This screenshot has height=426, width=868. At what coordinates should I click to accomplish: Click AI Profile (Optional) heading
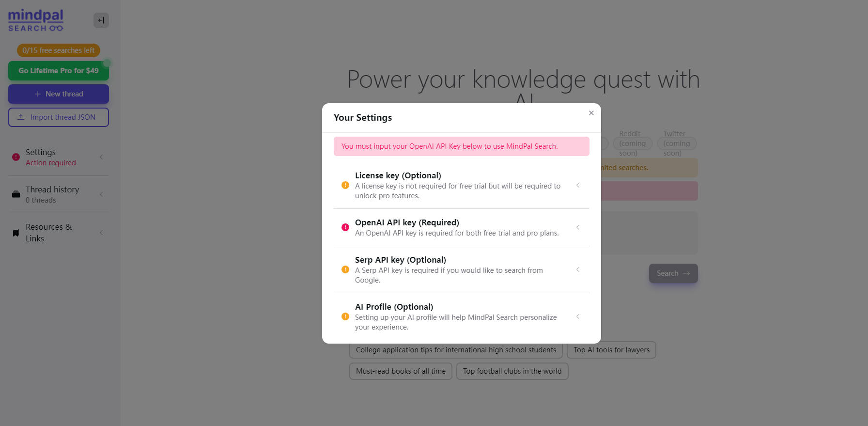click(x=394, y=307)
